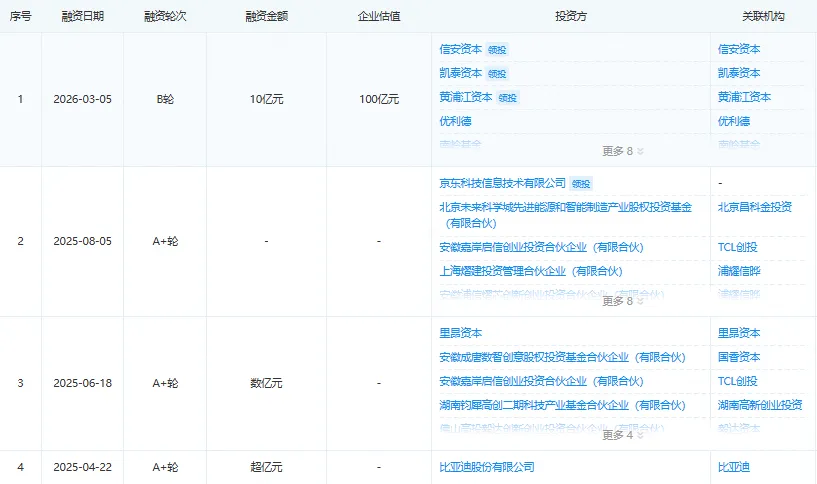The height and width of the screenshot is (484, 817).
Task: Open investor link 凯泰资本 in 投资方 column
Action: pos(461,73)
